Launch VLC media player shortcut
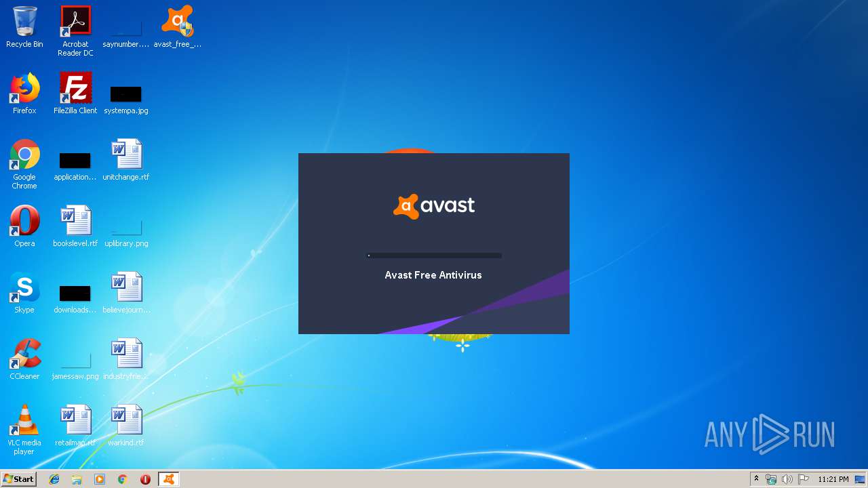Screen dimensions: 868x488 [x=24, y=430]
